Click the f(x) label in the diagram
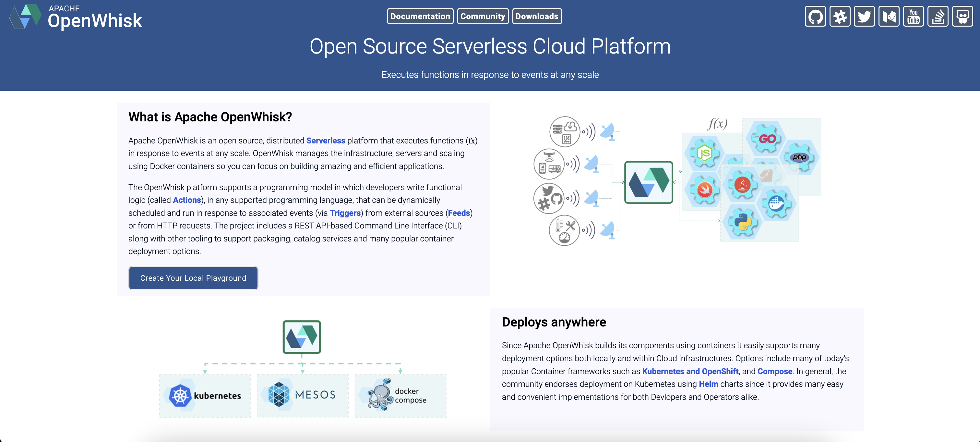Screen dimensions: 980x442 pyautogui.click(x=717, y=124)
